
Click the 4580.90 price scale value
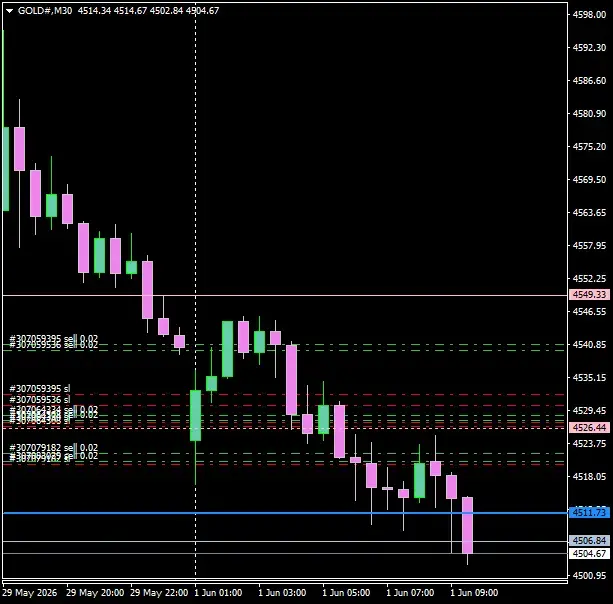coord(589,113)
